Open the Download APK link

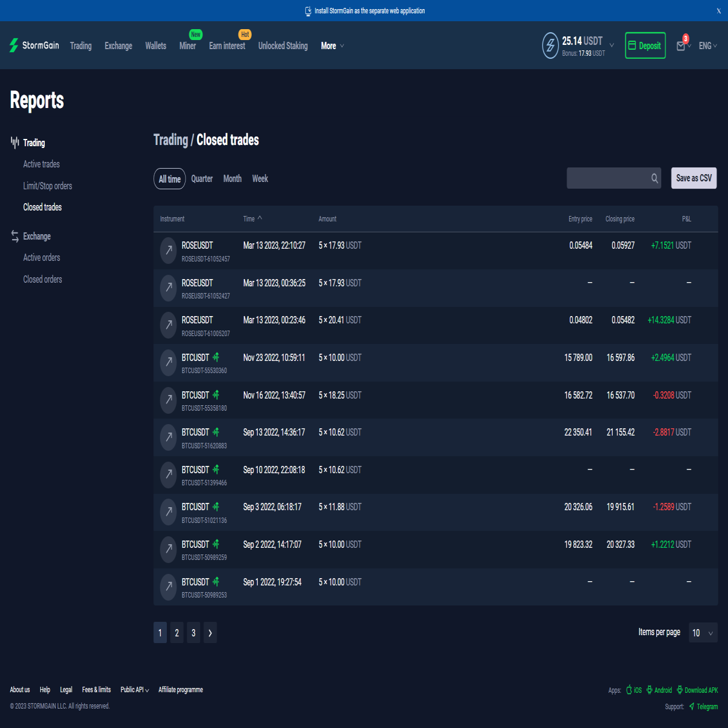697,690
